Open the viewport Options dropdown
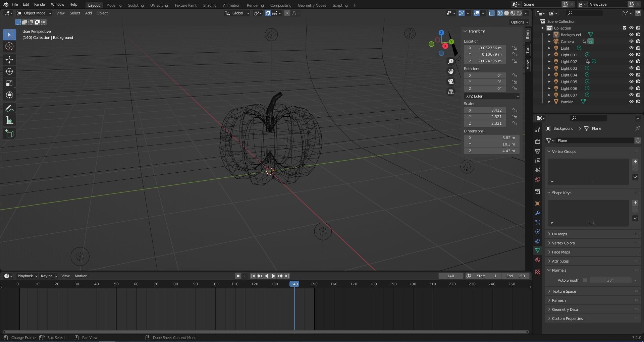 coord(520,22)
